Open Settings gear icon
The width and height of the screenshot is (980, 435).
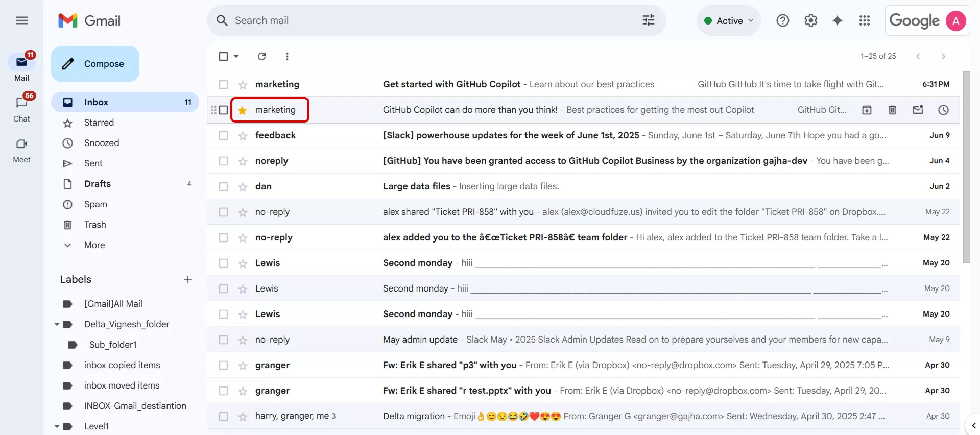tap(811, 20)
